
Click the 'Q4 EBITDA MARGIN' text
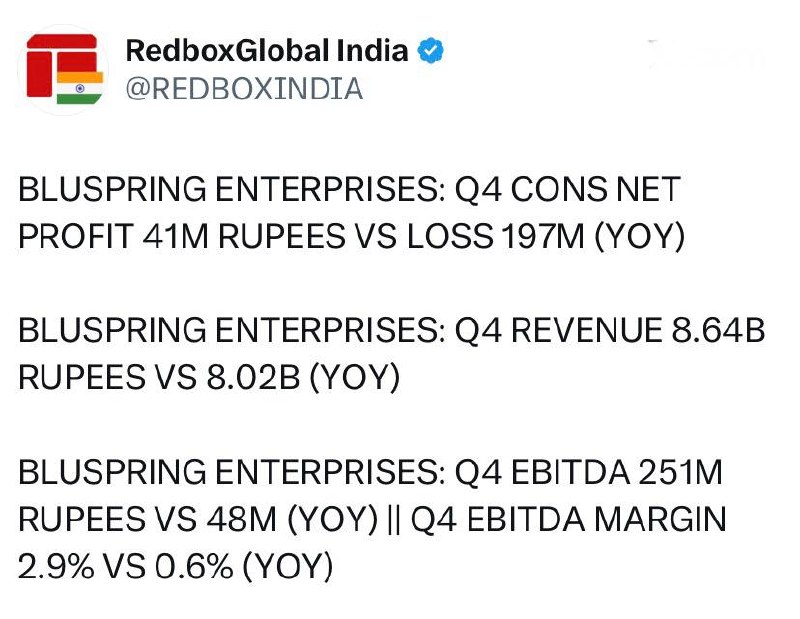(x=569, y=519)
